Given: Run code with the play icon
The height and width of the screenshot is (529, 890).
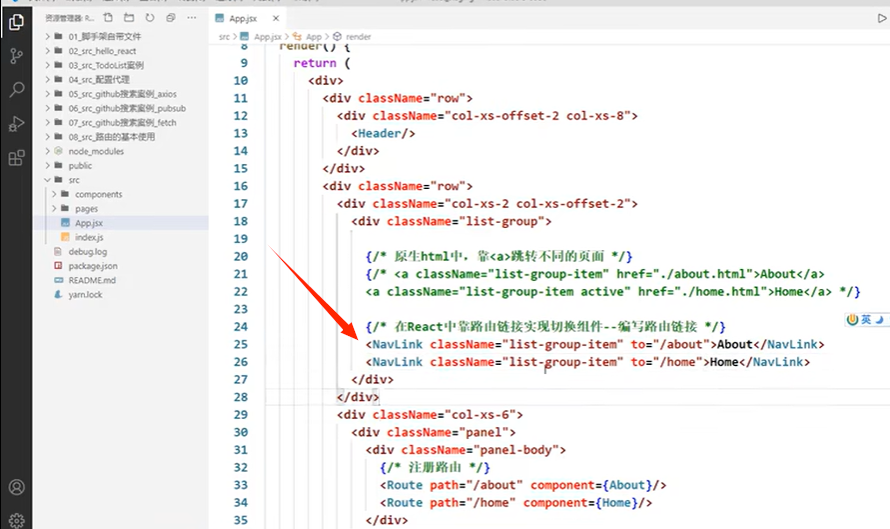Looking at the screenshot, I should [882, 18].
